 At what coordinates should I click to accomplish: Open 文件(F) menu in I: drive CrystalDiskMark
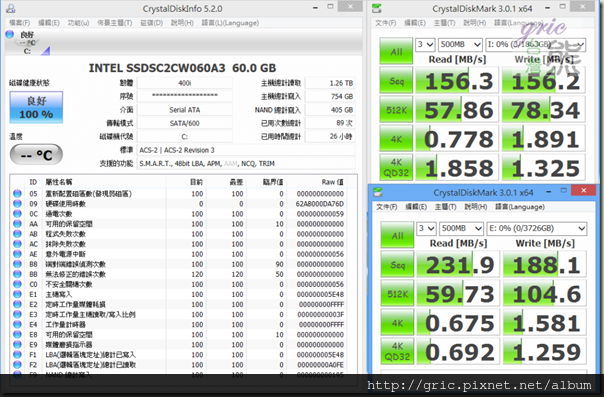(x=386, y=23)
